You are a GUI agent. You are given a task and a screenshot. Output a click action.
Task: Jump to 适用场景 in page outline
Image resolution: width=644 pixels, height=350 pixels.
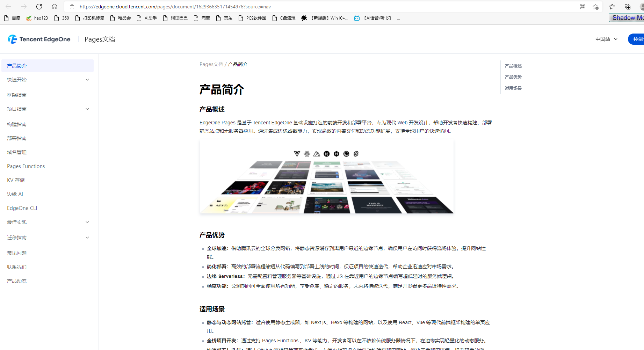[x=513, y=88]
